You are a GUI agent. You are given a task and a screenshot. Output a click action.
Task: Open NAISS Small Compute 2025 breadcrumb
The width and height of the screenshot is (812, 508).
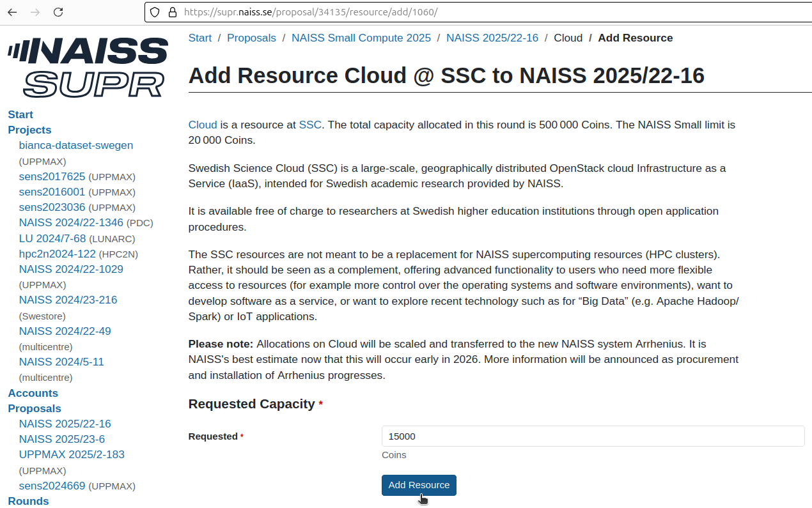tap(361, 38)
